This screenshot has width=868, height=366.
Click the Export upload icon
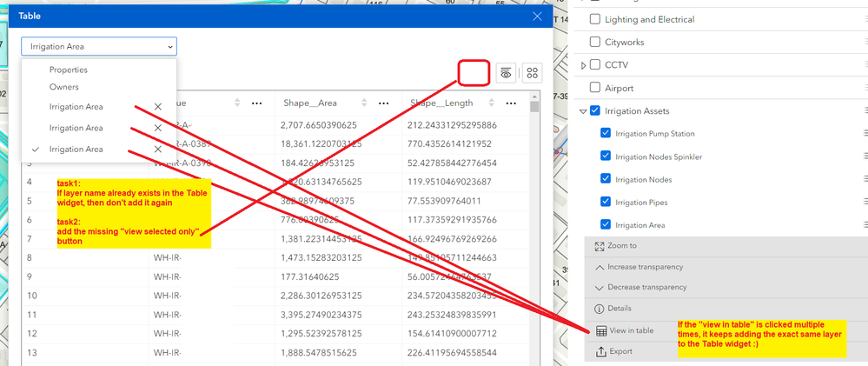click(600, 351)
